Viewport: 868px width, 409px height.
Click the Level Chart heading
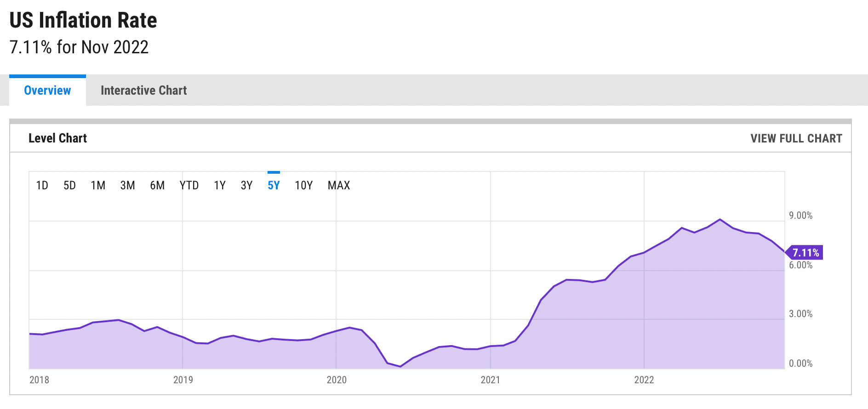pyautogui.click(x=57, y=138)
